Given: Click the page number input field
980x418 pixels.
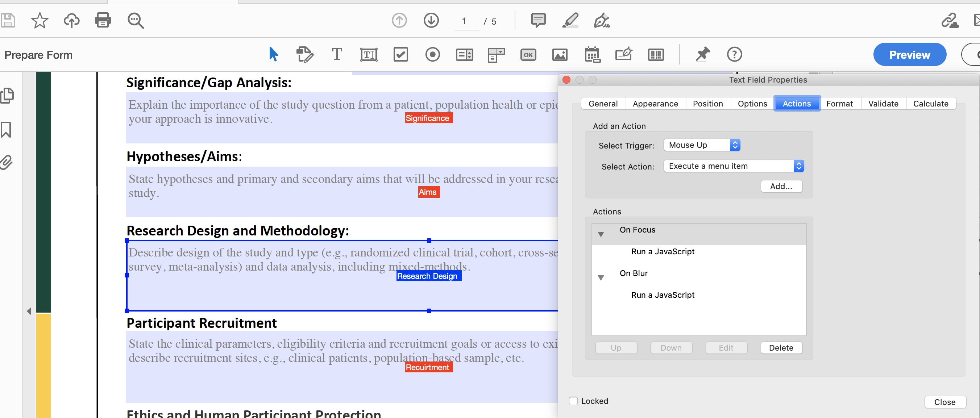Looking at the screenshot, I should [465, 21].
